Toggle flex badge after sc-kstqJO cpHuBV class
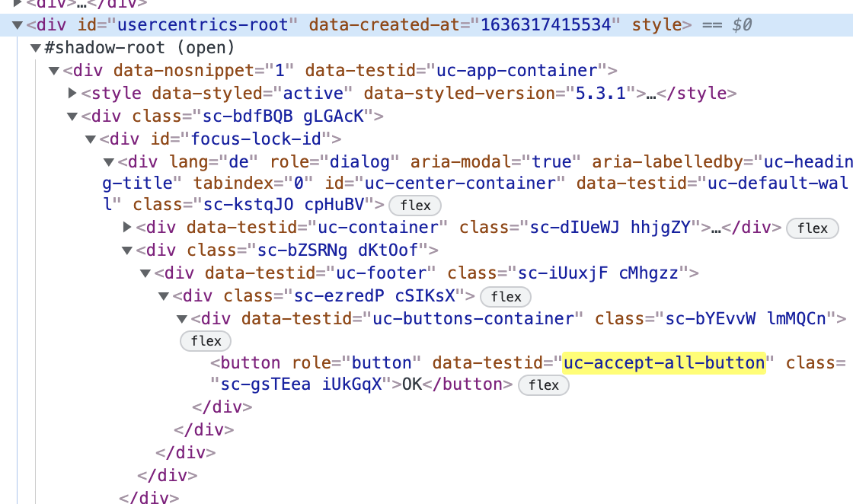Screen dimensions: 853x504 click(x=415, y=206)
